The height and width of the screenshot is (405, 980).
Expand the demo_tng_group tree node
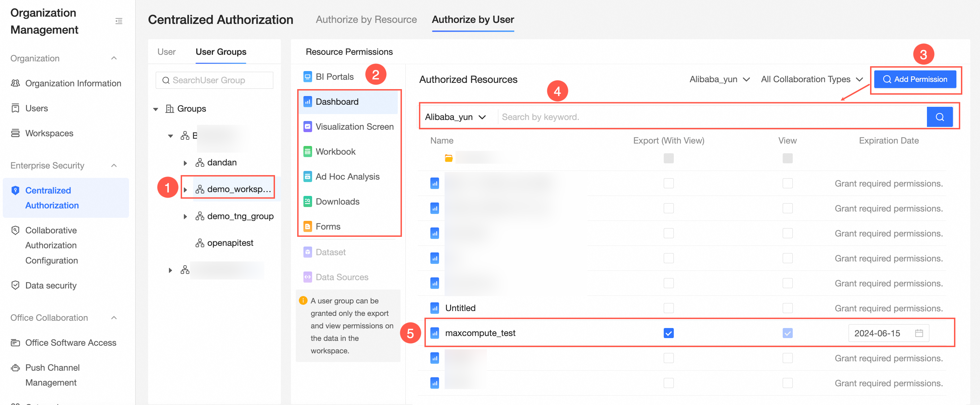tap(185, 216)
